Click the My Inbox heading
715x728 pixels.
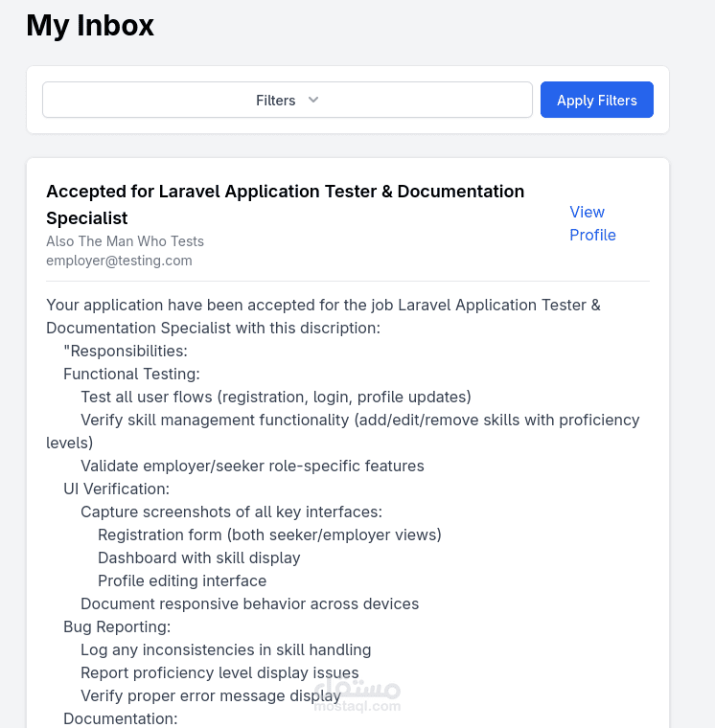pos(90,26)
